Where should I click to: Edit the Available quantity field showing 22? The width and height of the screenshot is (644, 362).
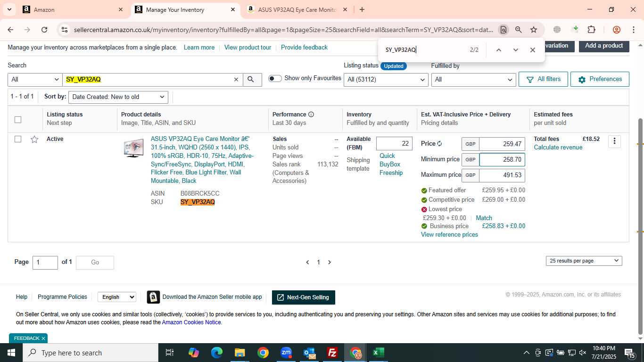[x=394, y=144]
